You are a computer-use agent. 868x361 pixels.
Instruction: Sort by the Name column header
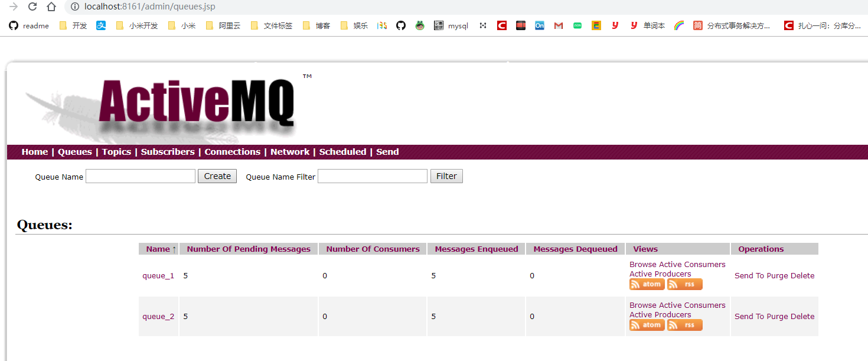[x=158, y=249]
